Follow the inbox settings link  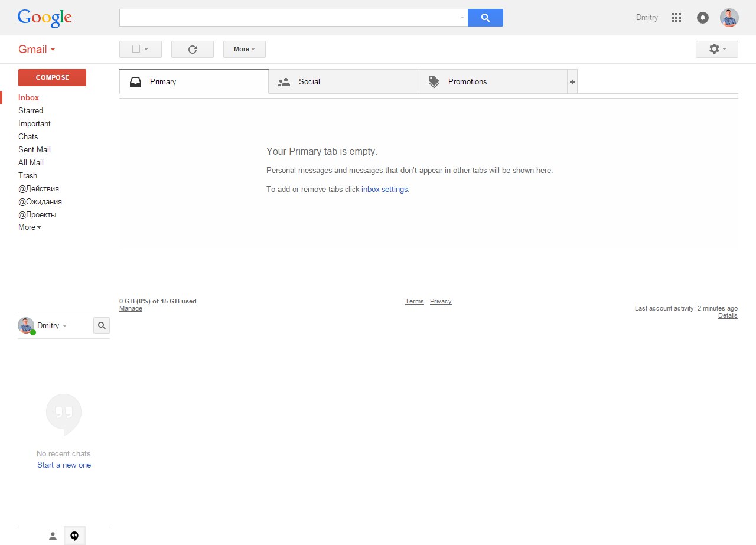pyautogui.click(x=384, y=189)
